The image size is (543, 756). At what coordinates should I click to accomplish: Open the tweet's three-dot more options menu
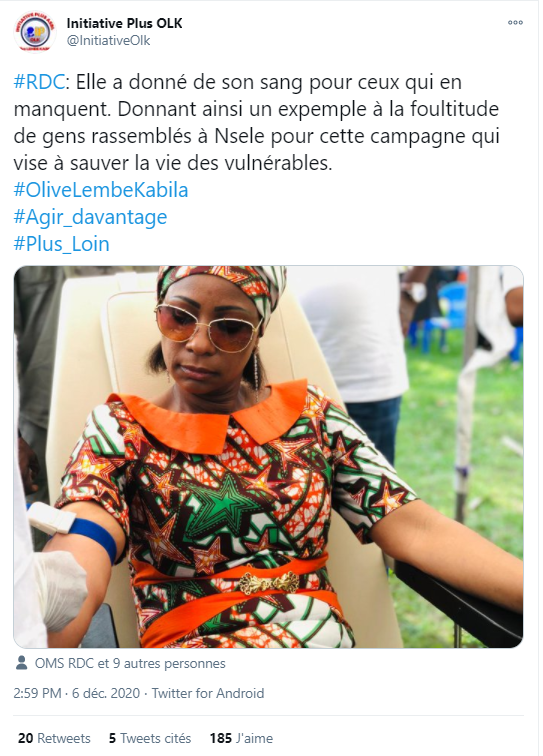pos(515,23)
